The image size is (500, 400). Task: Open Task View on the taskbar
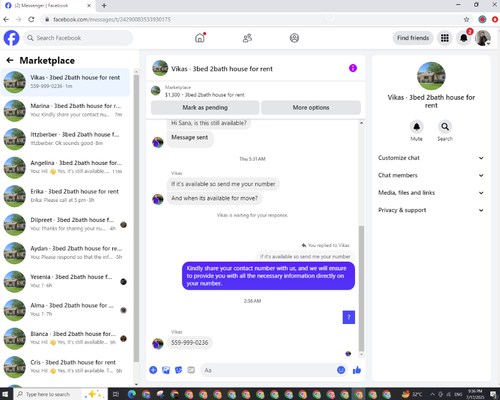[x=116, y=394]
